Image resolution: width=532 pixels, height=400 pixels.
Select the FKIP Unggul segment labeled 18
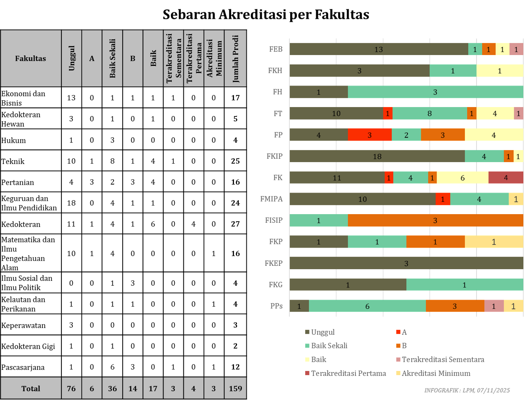pyautogui.click(x=377, y=156)
